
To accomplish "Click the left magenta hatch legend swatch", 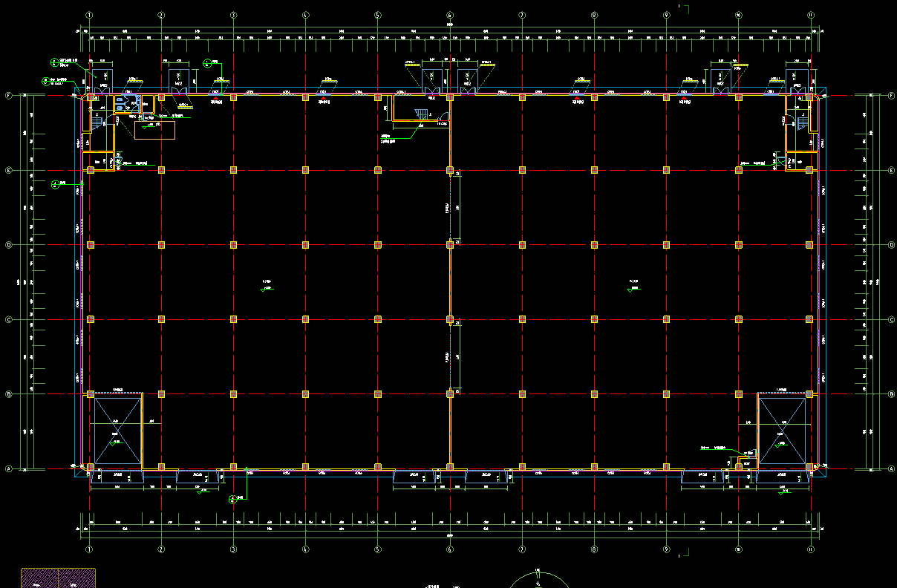I will (39, 578).
